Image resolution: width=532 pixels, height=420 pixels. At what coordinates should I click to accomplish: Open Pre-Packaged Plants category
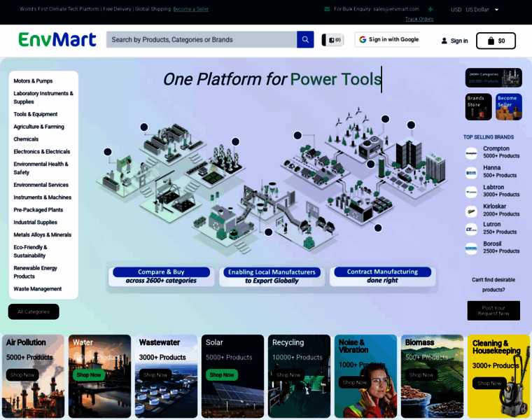point(38,210)
